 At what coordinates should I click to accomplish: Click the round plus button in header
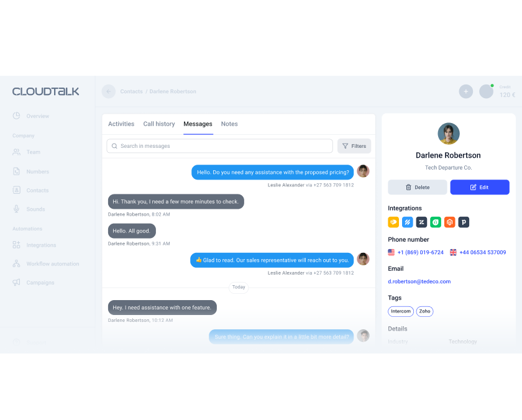click(x=465, y=91)
